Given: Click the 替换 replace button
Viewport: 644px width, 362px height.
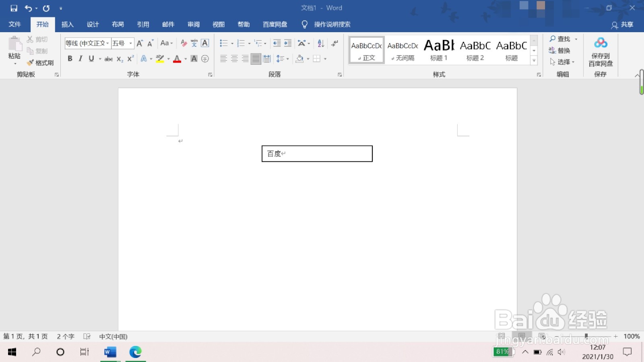Looking at the screenshot, I should (x=559, y=50).
